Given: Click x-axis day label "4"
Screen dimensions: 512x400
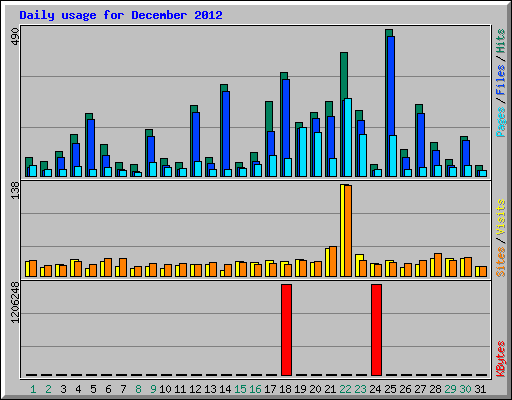Looking at the screenshot, I should point(78,389).
